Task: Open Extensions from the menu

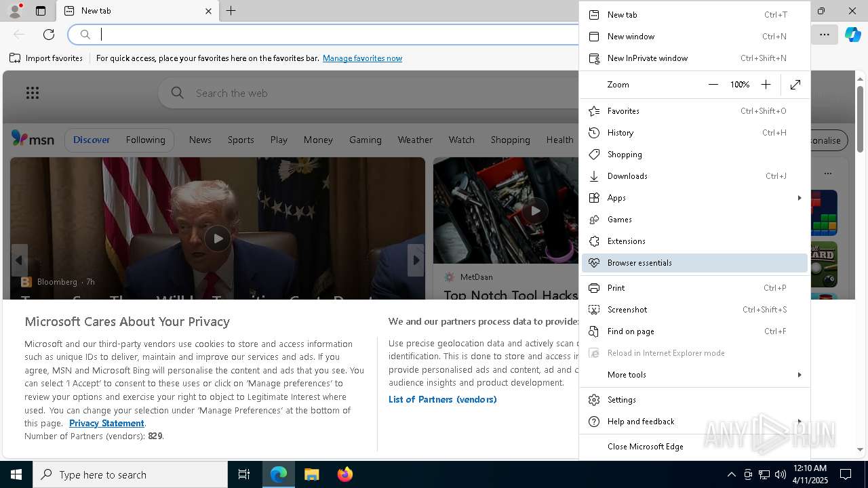Action: 694,241
